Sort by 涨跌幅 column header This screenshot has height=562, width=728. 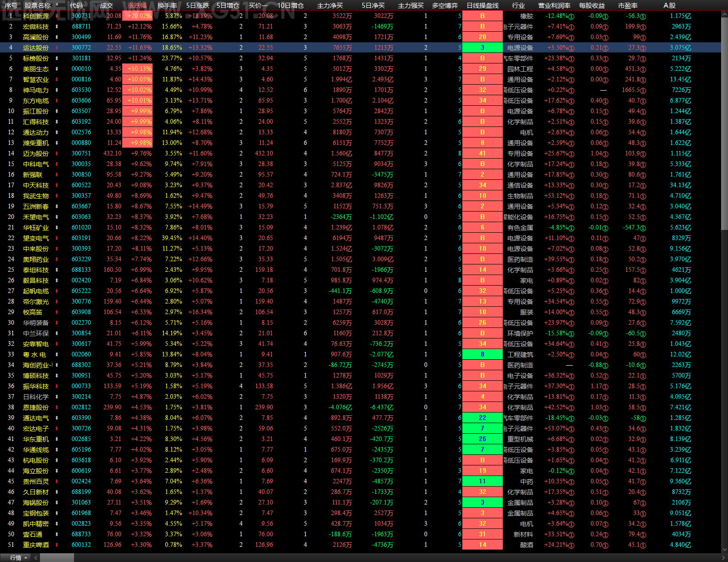click(x=137, y=6)
